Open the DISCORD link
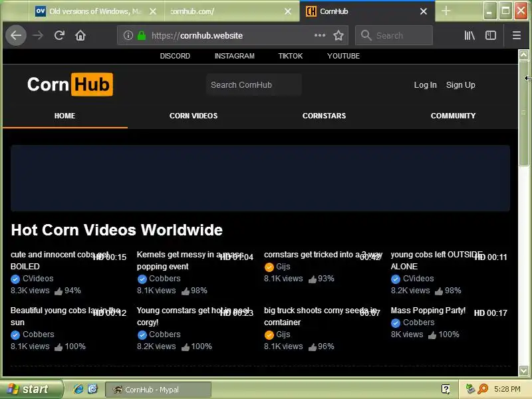The width and height of the screenshot is (532, 399). pyautogui.click(x=175, y=56)
